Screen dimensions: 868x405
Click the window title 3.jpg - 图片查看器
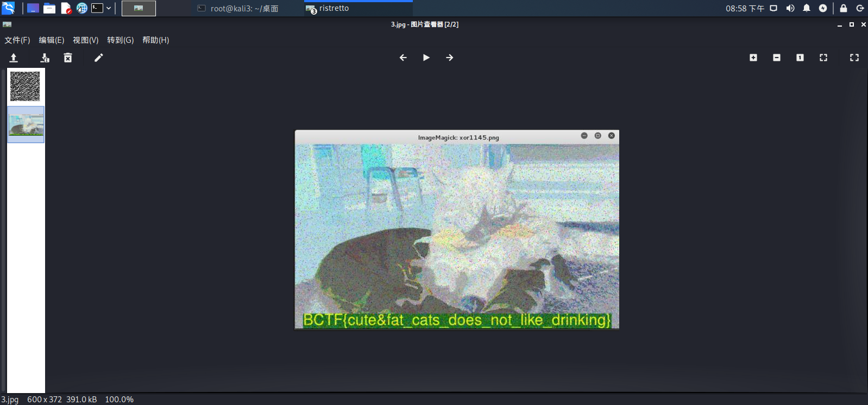[425, 24]
